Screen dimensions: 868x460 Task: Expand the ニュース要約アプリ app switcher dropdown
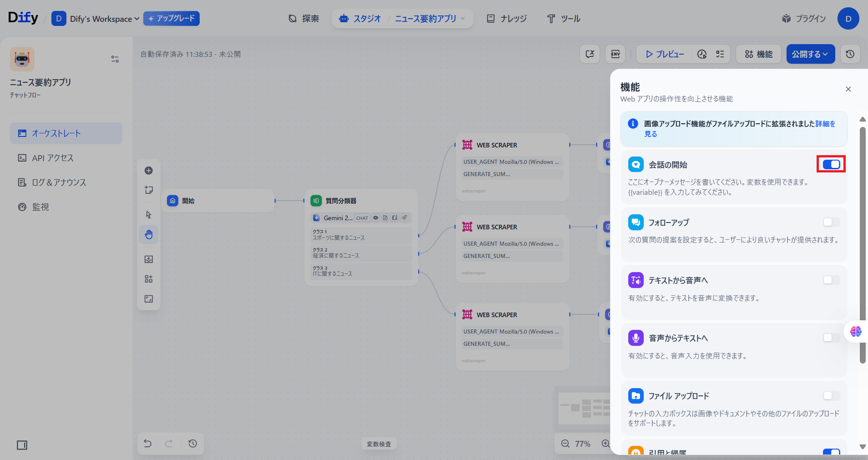pos(429,19)
